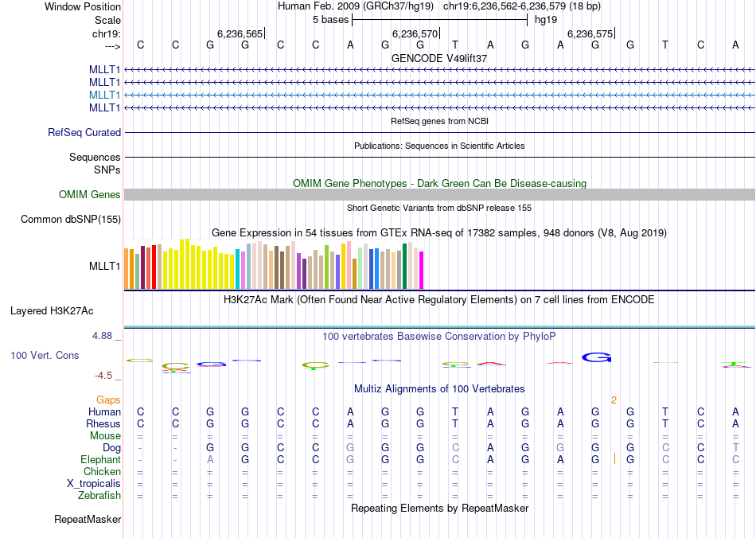
Task: Select the Mouse species label
Action: click(105, 436)
